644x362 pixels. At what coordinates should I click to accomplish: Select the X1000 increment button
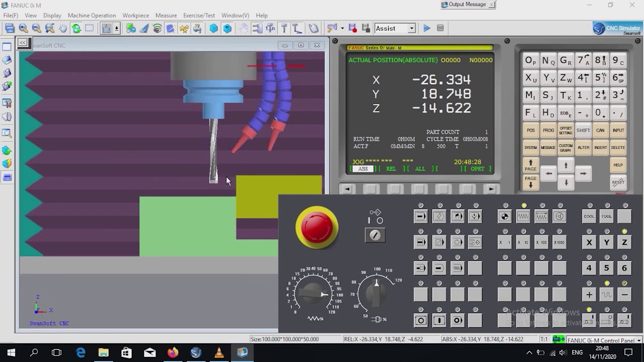559,242
